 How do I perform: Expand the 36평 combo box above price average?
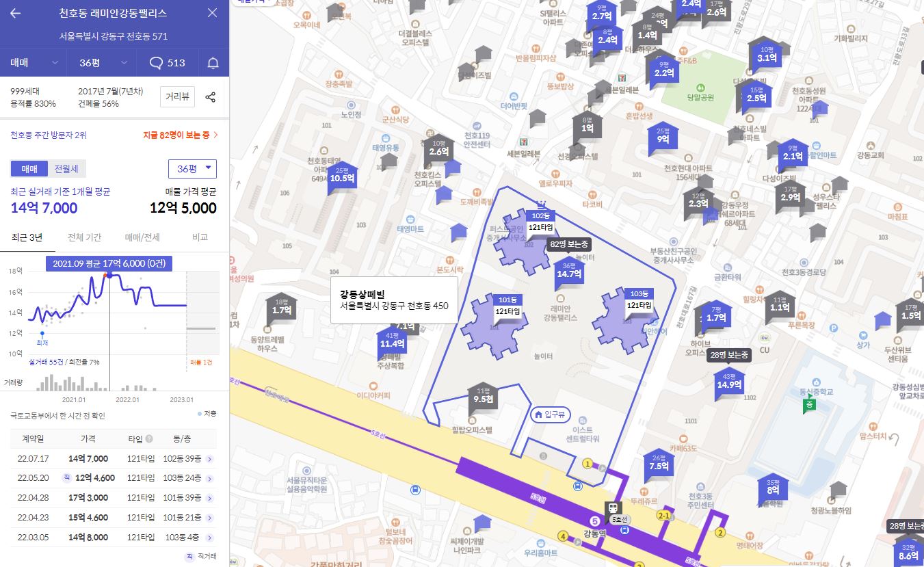[x=192, y=168]
